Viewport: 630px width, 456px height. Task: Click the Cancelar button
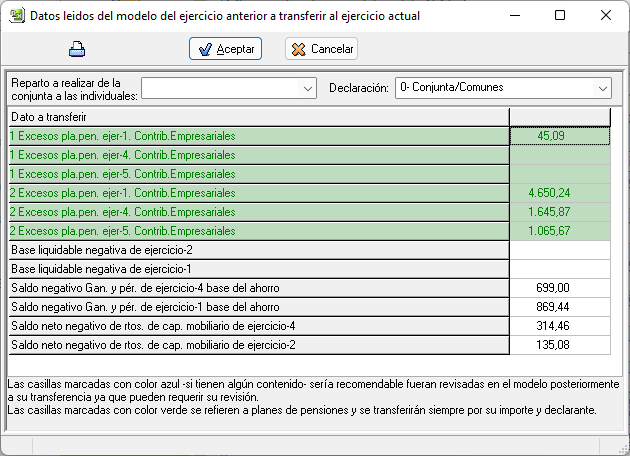(x=321, y=49)
